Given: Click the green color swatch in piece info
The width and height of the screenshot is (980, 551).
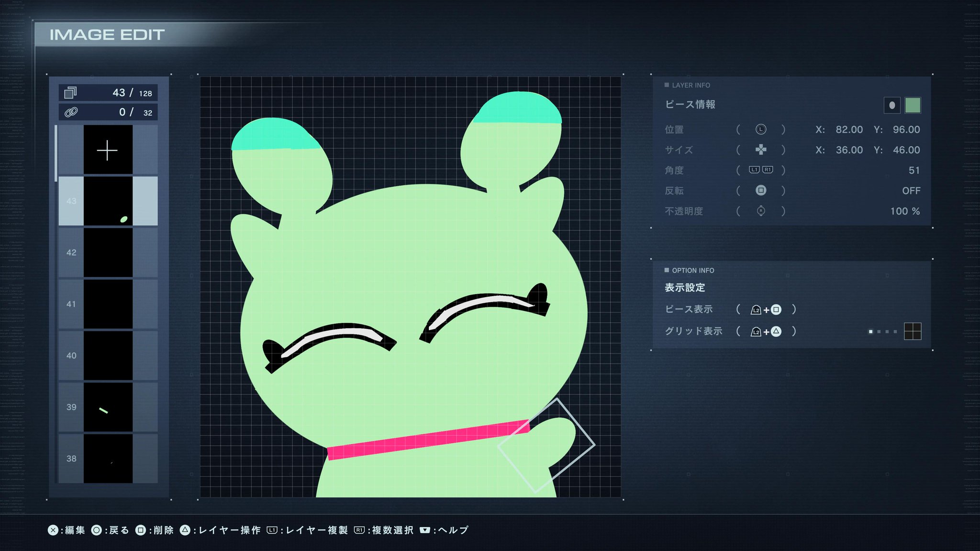Looking at the screenshot, I should coord(913,105).
